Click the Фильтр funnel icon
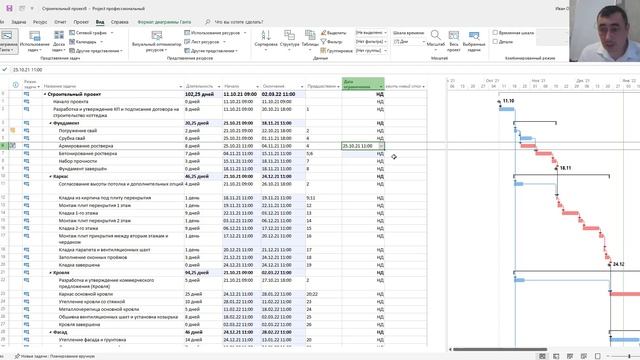Viewport: 640px width, 360px height. pos(323,42)
